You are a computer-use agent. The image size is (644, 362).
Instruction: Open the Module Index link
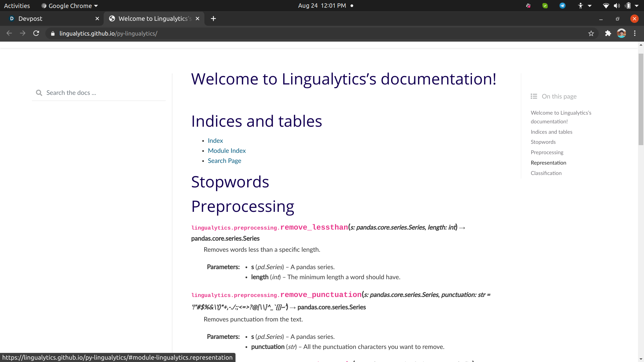pos(227,151)
